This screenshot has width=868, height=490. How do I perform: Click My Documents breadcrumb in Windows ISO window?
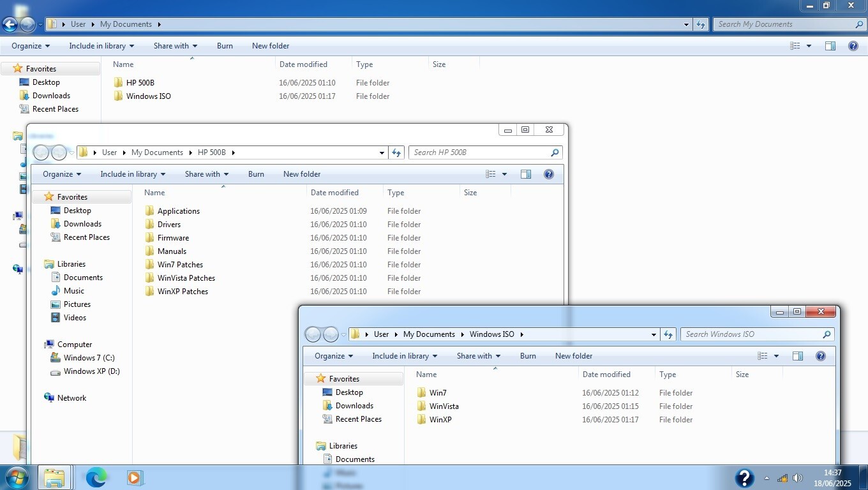tap(429, 334)
